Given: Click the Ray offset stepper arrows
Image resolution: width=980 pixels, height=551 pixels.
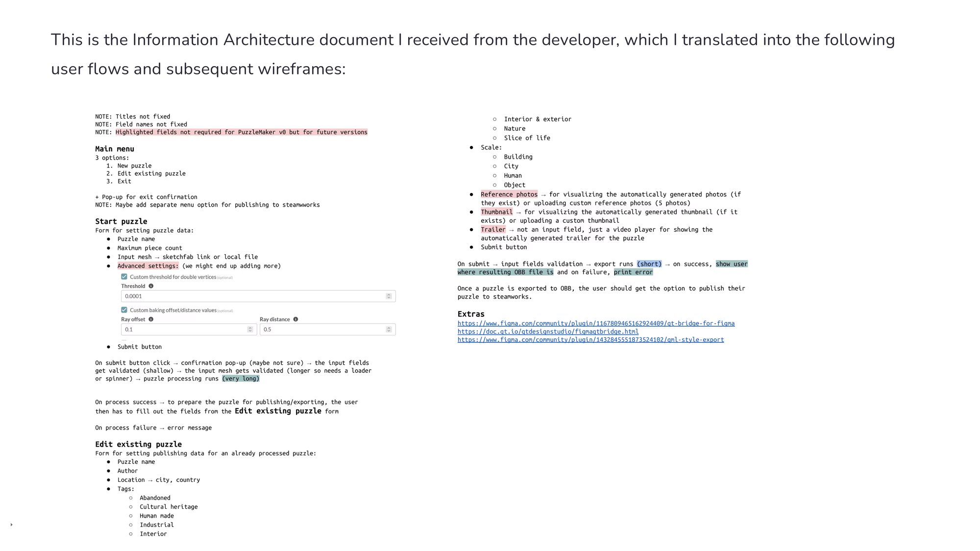Looking at the screenshot, I should point(250,330).
